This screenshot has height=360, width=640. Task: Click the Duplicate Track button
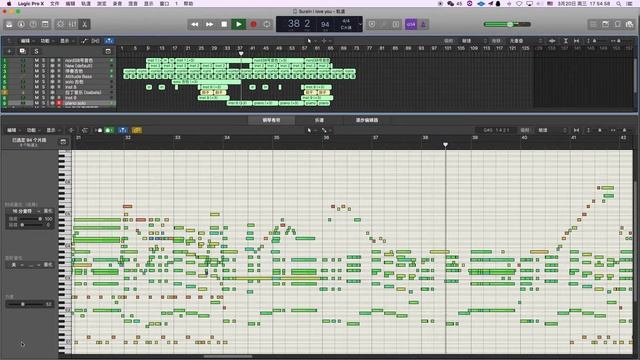point(22,51)
